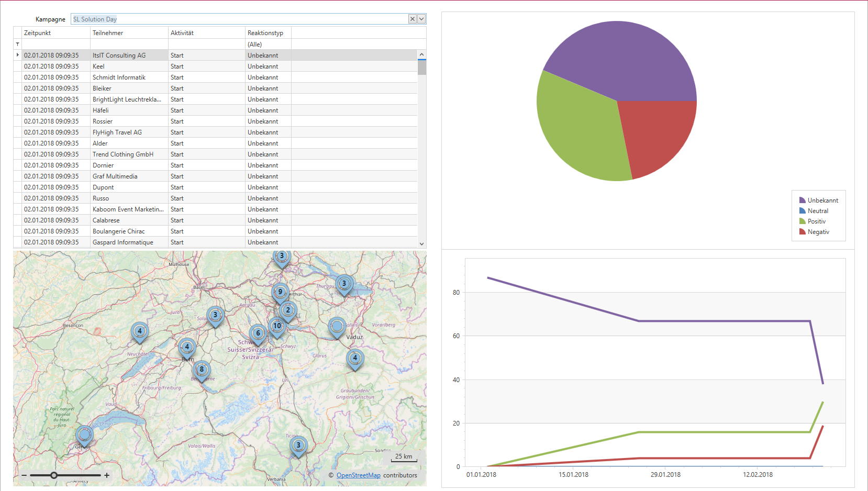Select the Trend Clothing GmbH row
The width and height of the screenshot is (868, 491).
pos(215,154)
